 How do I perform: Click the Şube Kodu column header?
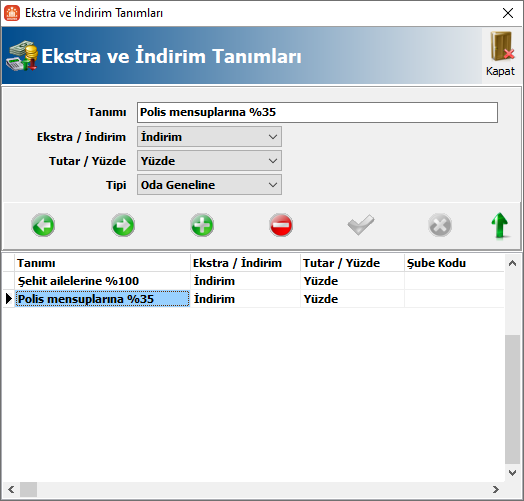(454, 263)
